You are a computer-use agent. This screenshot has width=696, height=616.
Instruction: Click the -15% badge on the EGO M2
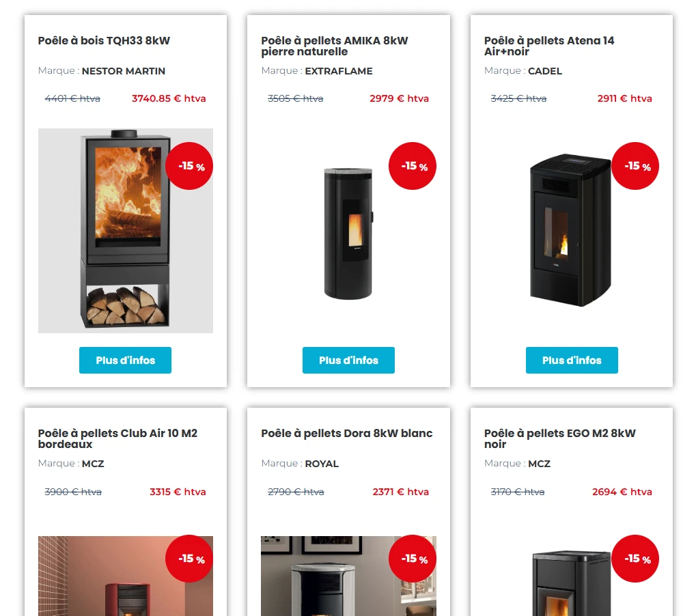635,559
